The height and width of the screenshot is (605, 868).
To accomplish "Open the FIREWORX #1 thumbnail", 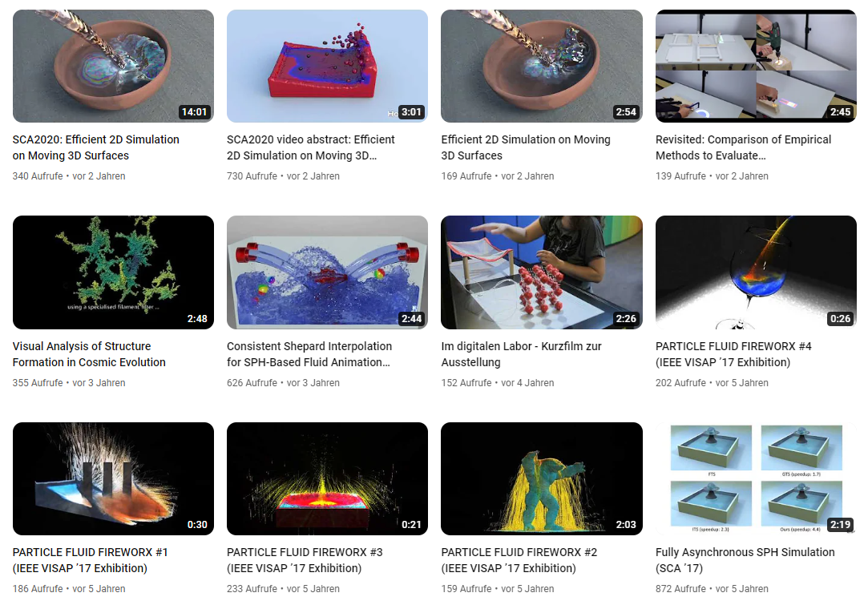I will [x=113, y=479].
